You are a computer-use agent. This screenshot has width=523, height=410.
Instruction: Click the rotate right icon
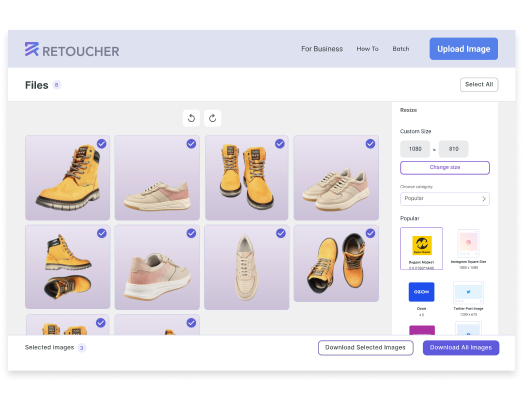[212, 118]
